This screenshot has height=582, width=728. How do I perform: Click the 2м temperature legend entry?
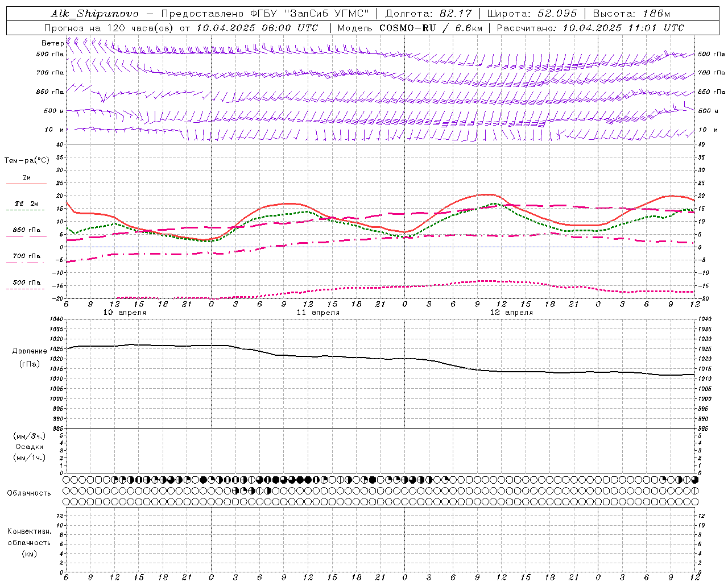27,177
